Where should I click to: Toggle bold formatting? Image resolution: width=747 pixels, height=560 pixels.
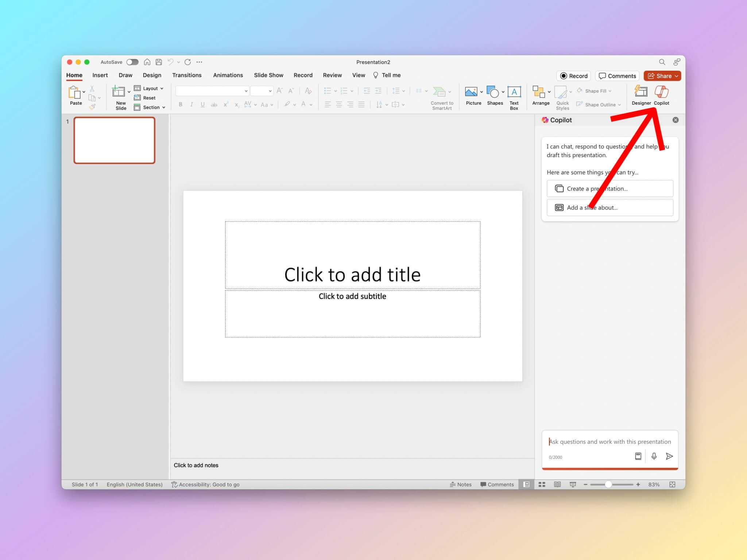tap(181, 105)
